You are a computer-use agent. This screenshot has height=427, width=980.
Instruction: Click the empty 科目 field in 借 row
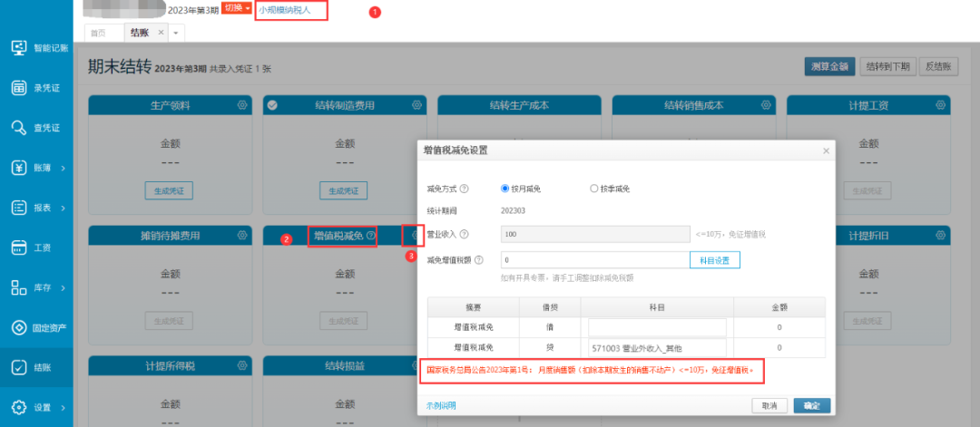[657, 327]
